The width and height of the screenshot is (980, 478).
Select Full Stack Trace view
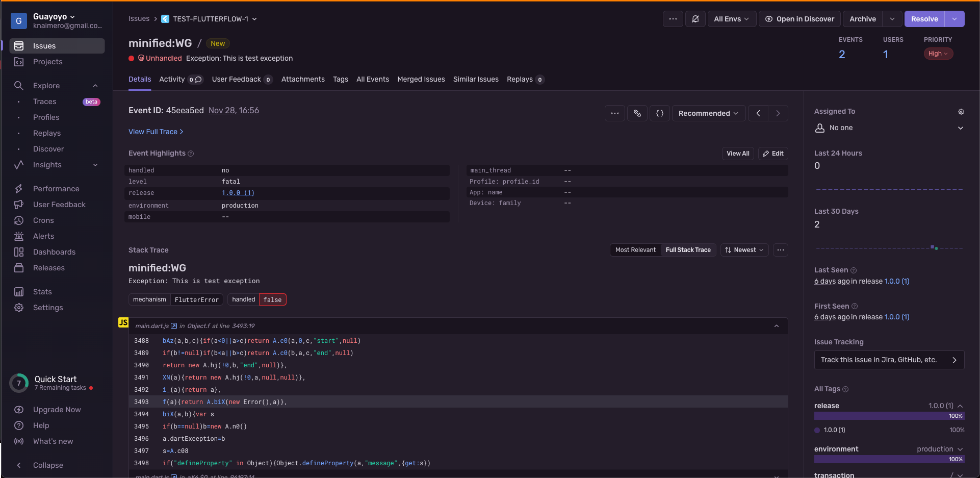point(688,250)
